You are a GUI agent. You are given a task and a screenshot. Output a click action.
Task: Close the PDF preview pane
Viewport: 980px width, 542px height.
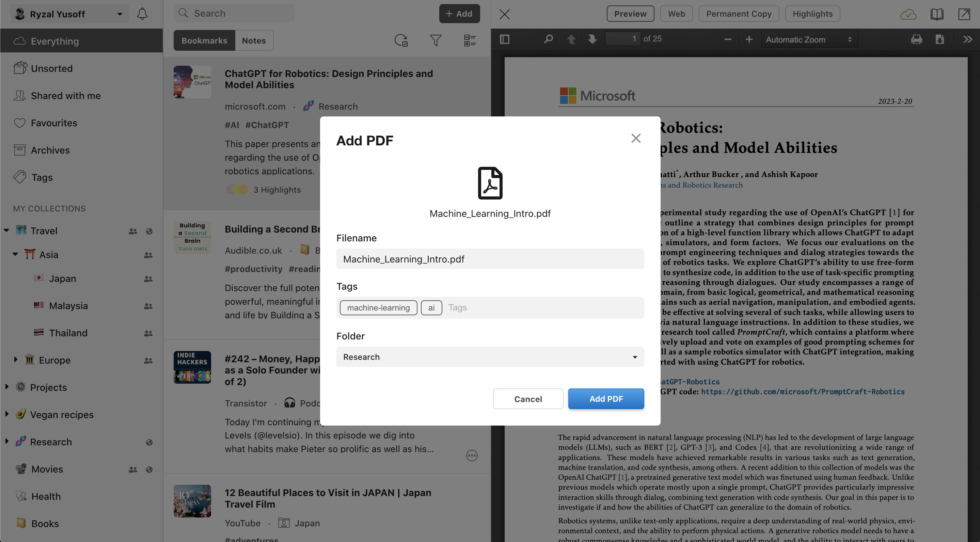(504, 14)
